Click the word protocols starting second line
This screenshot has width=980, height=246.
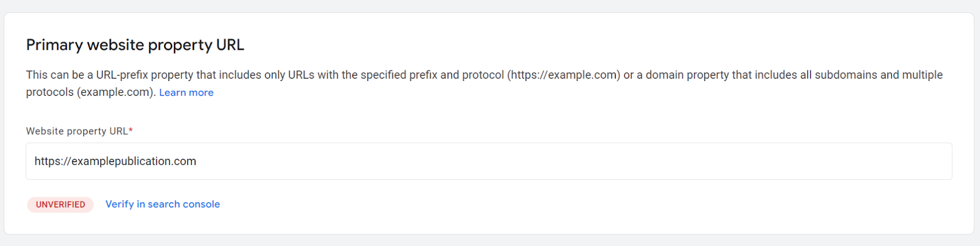point(50,93)
